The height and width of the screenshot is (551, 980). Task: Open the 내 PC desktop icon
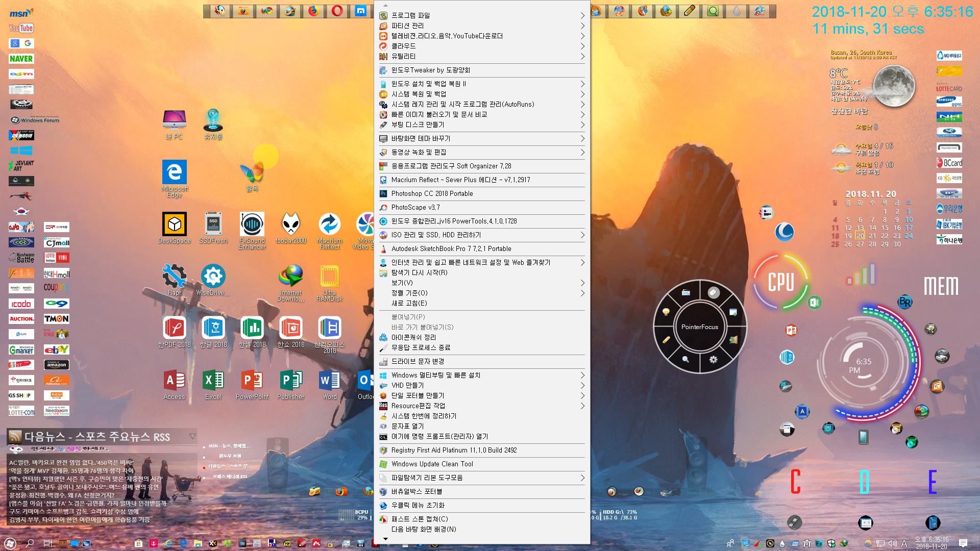(174, 124)
